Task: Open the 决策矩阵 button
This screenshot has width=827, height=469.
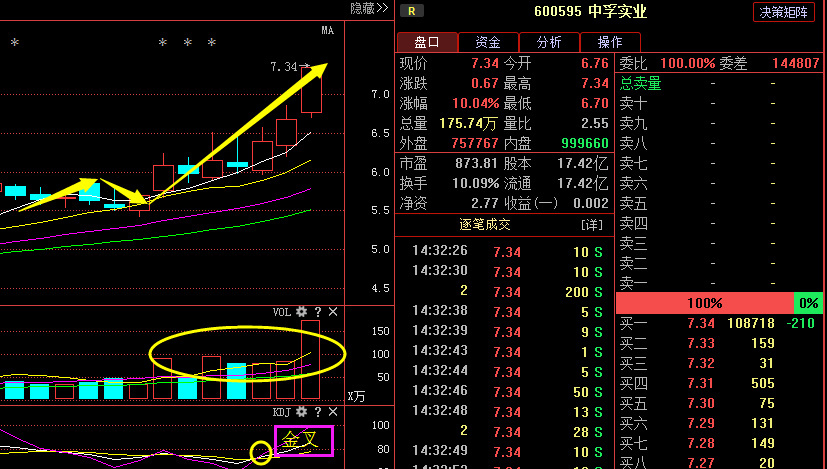Action: pos(783,12)
